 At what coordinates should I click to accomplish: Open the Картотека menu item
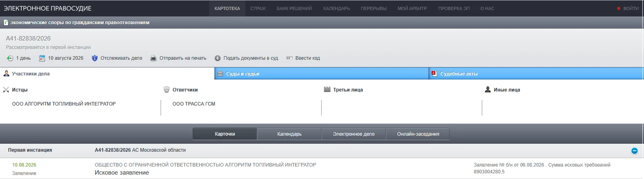point(227,8)
